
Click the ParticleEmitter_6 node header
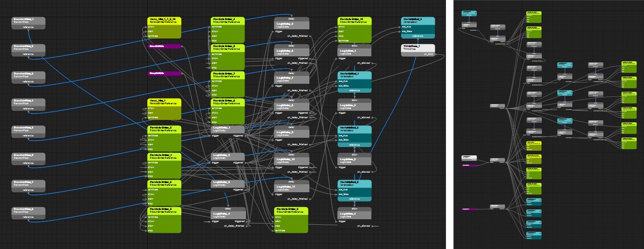(x=227, y=47)
